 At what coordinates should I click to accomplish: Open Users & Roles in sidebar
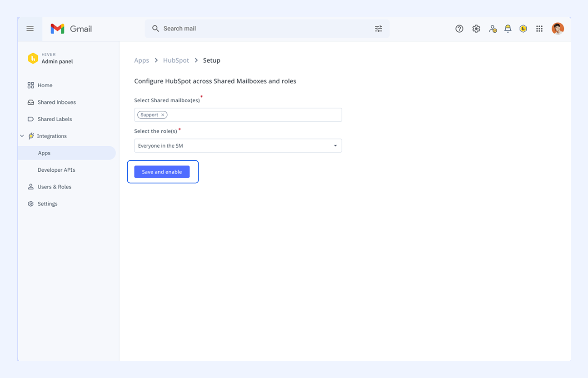[x=50, y=187]
